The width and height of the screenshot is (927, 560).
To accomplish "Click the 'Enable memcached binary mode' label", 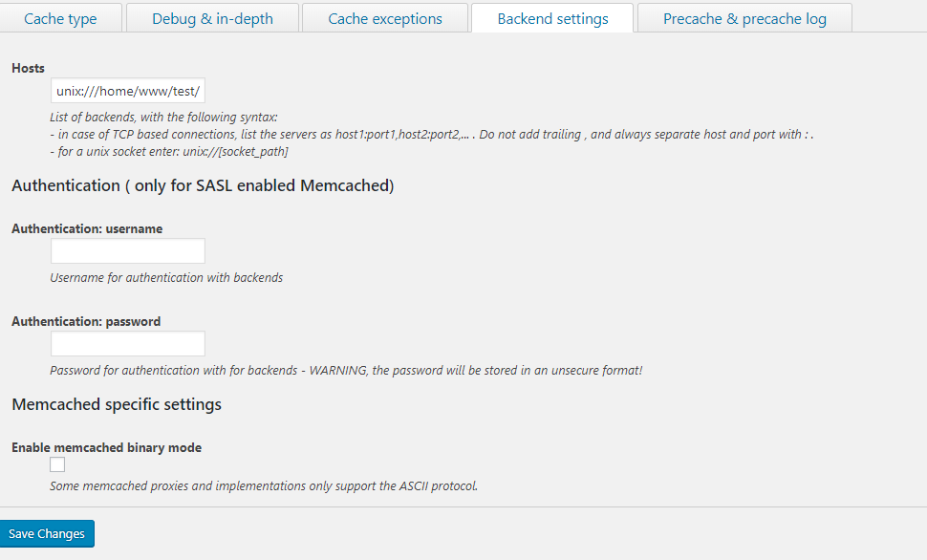I will point(106,447).
